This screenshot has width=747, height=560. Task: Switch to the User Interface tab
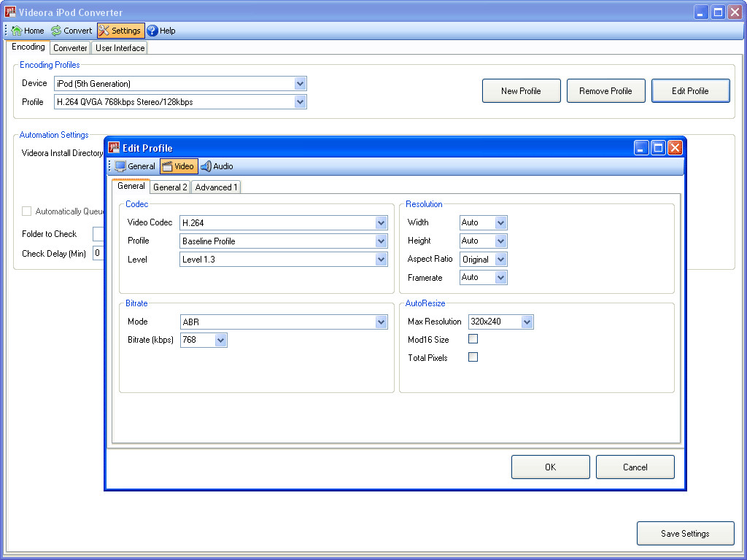[120, 48]
